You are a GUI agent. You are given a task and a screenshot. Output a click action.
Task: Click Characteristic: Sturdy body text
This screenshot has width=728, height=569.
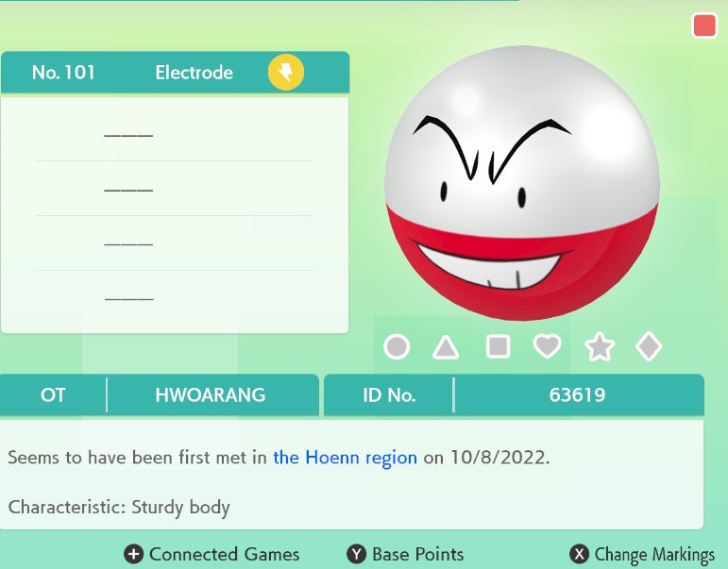click(x=119, y=508)
